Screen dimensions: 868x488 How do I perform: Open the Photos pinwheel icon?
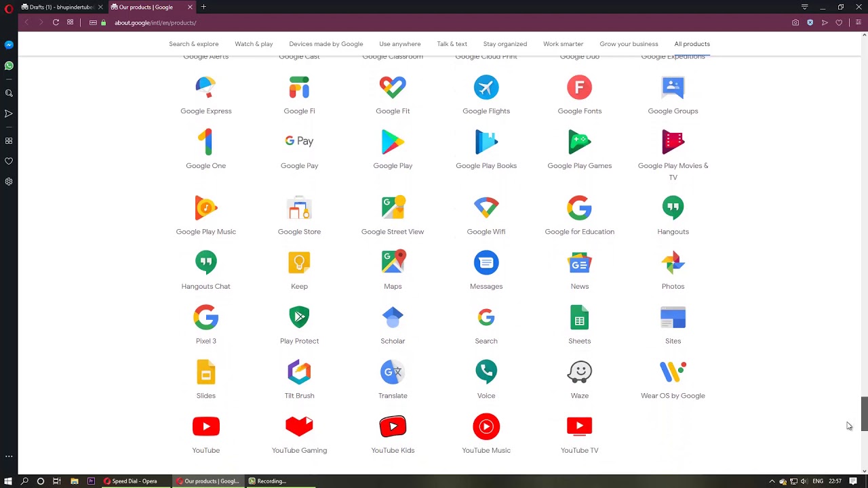673,263
